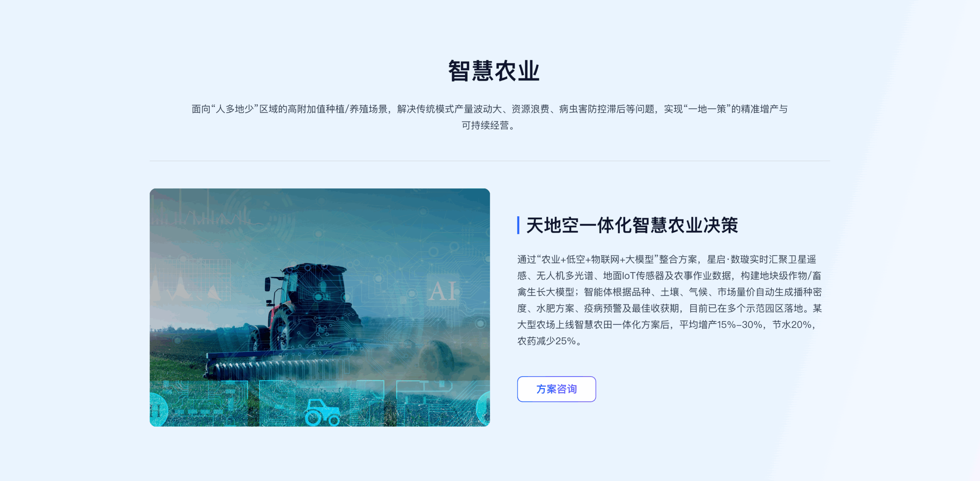Click the blue vertical accent bar beside the heading
Viewport: 980px width, 481px height.
click(x=518, y=225)
